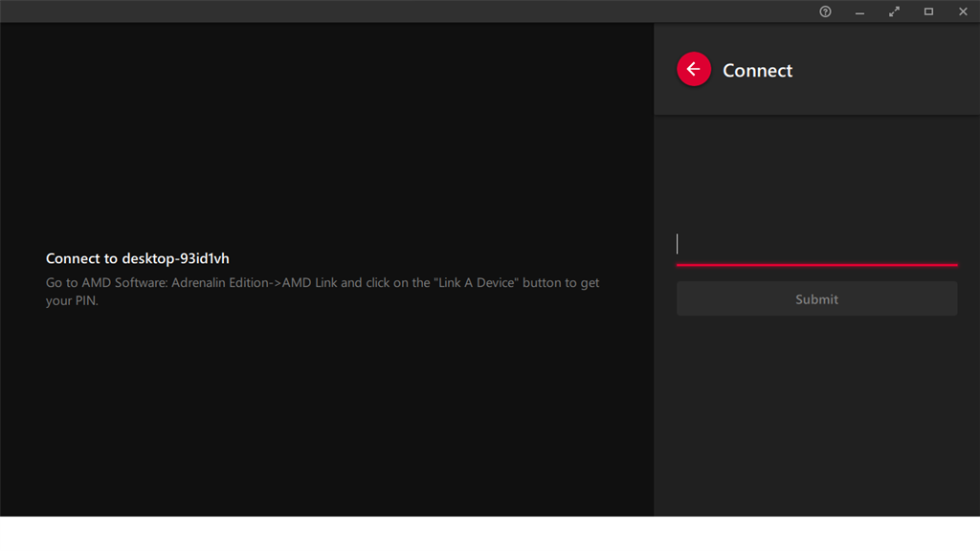The image size is (980, 551).
Task: Click the 'Connect' panel title
Action: coord(758,71)
